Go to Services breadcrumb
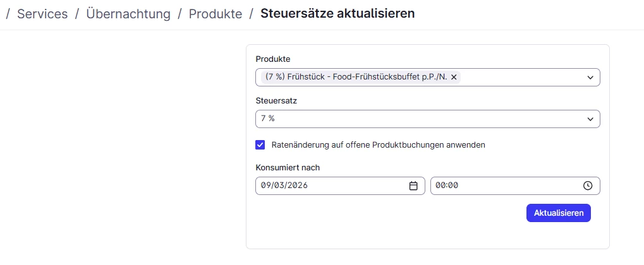Screen dimensions: 644x265 click(x=42, y=14)
